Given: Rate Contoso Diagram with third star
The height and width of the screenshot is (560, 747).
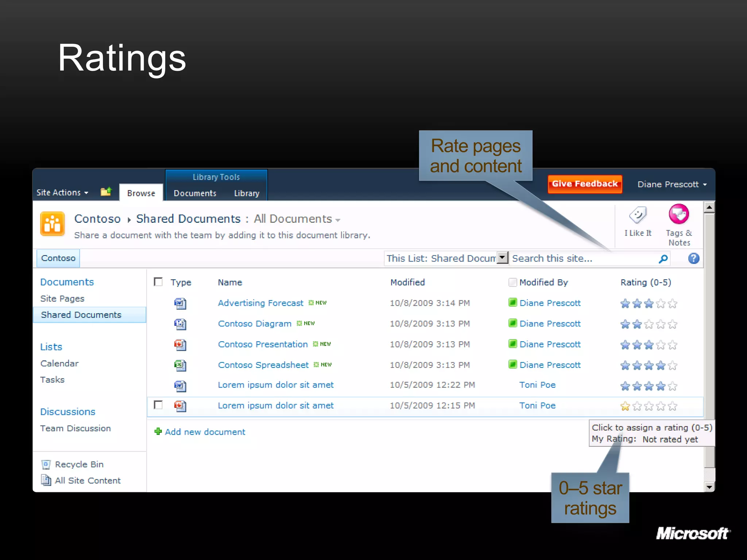Looking at the screenshot, I should 649,324.
